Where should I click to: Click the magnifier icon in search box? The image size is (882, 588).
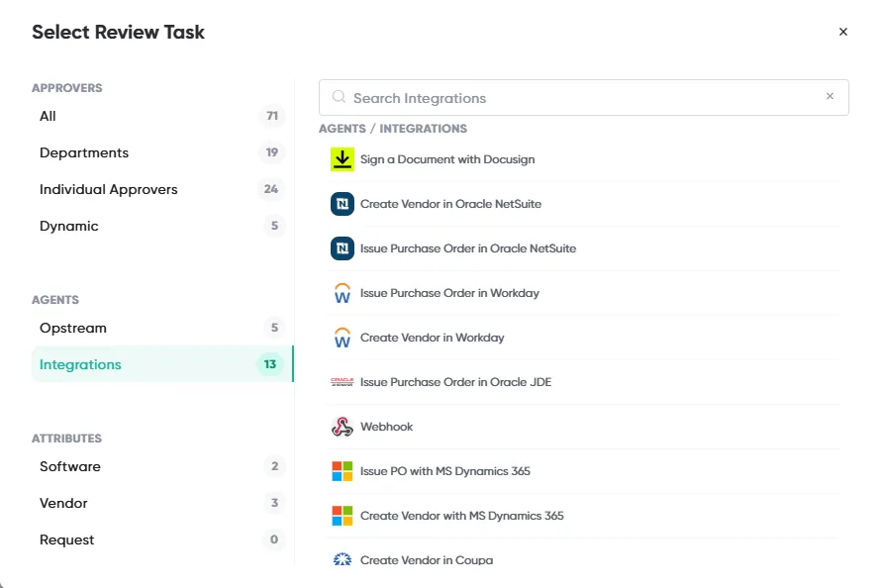(x=339, y=97)
